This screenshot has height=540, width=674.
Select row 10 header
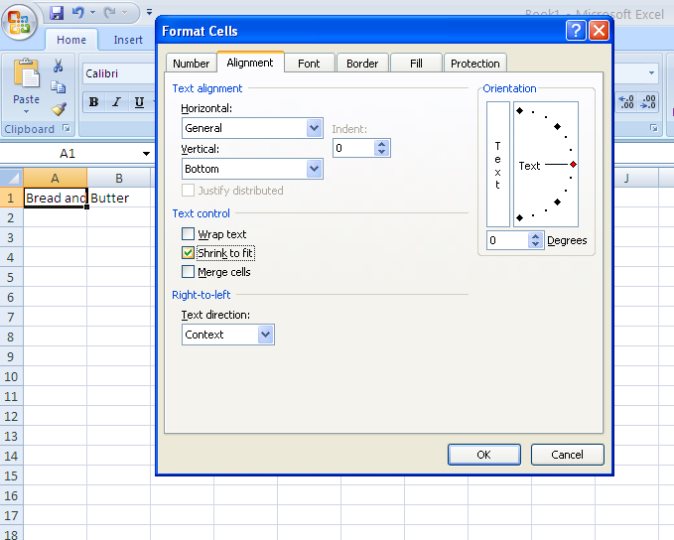point(11,377)
